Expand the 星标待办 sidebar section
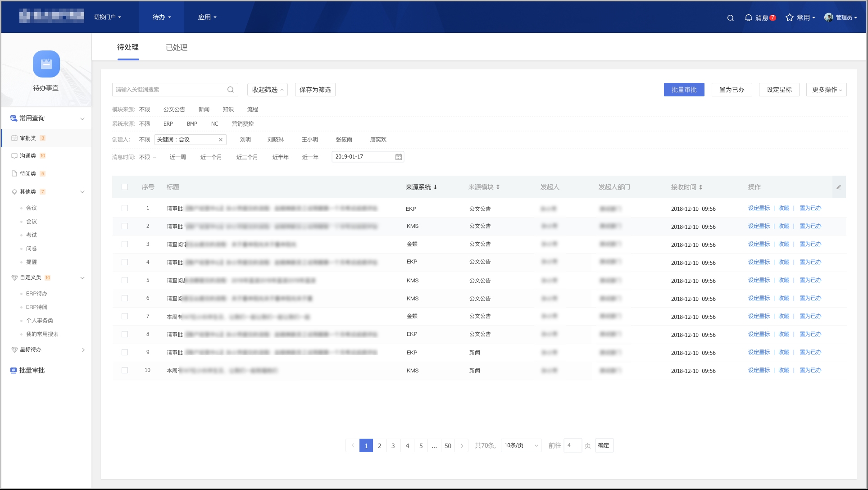 (x=83, y=350)
